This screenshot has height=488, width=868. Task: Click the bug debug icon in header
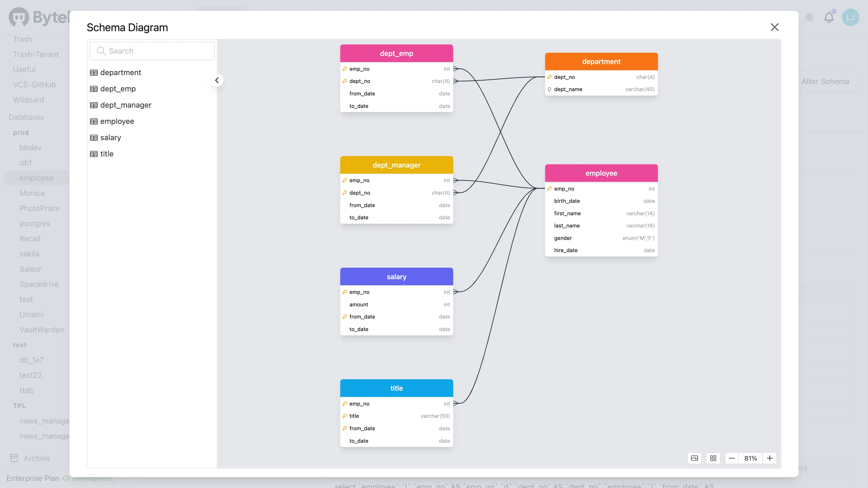click(x=809, y=17)
